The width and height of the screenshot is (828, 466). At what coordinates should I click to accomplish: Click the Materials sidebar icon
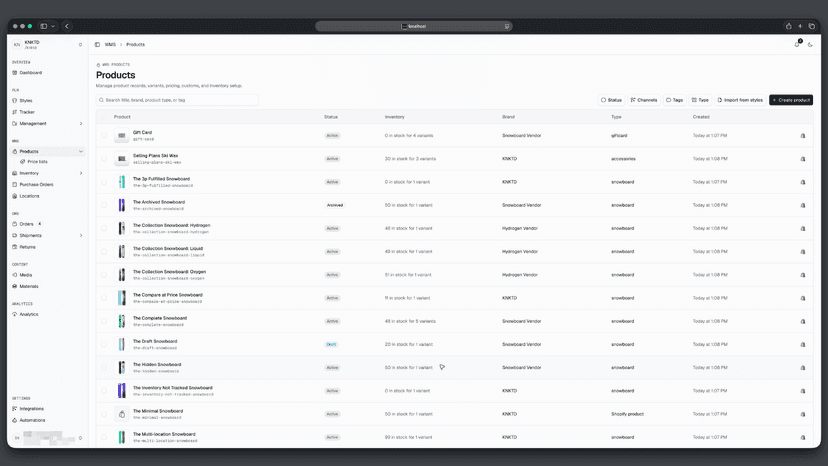click(x=15, y=286)
